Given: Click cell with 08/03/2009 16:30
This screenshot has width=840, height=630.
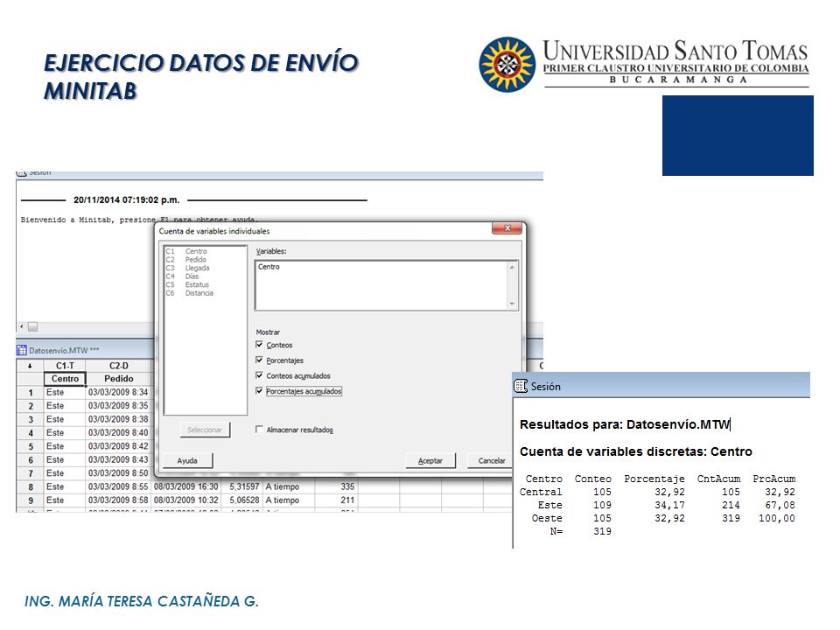Looking at the screenshot, I should (185, 487).
